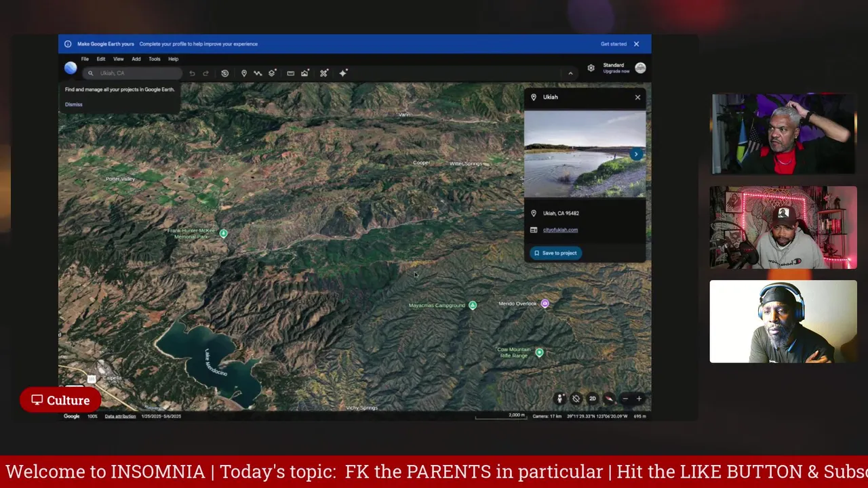Open the Add menu
The height and width of the screenshot is (488, 868).
[136, 59]
